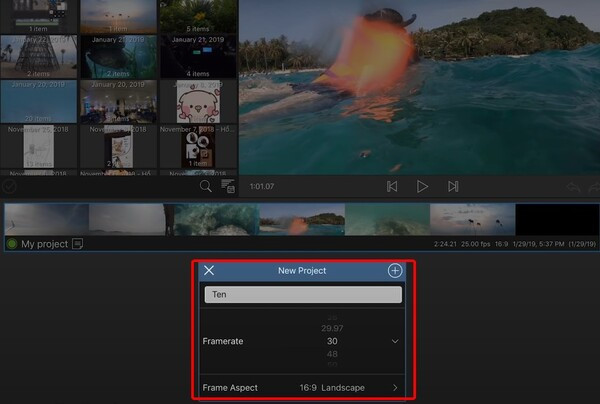Select 48 in the framerate picker
The height and width of the screenshot is (404, 600).
click(x=332, y=354)
